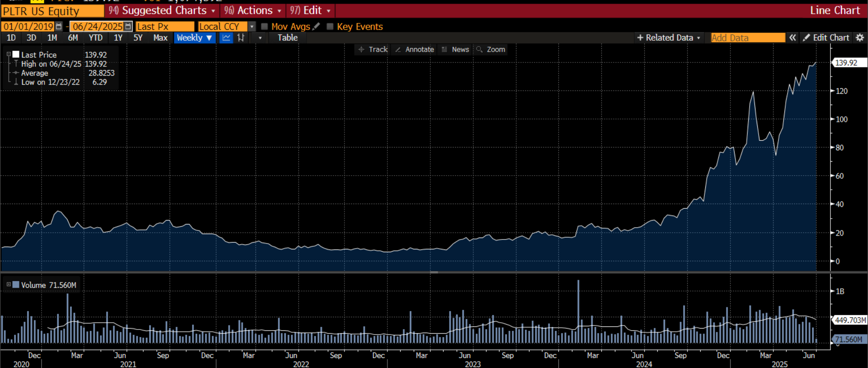
Task: Enable the Key Events checkbox
Action: tap(330, 27)
